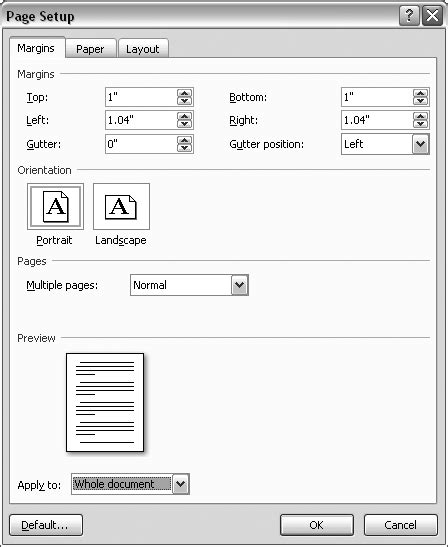Click the Default... button
This screenshot has width=448, height=547.
pos(46,525)
